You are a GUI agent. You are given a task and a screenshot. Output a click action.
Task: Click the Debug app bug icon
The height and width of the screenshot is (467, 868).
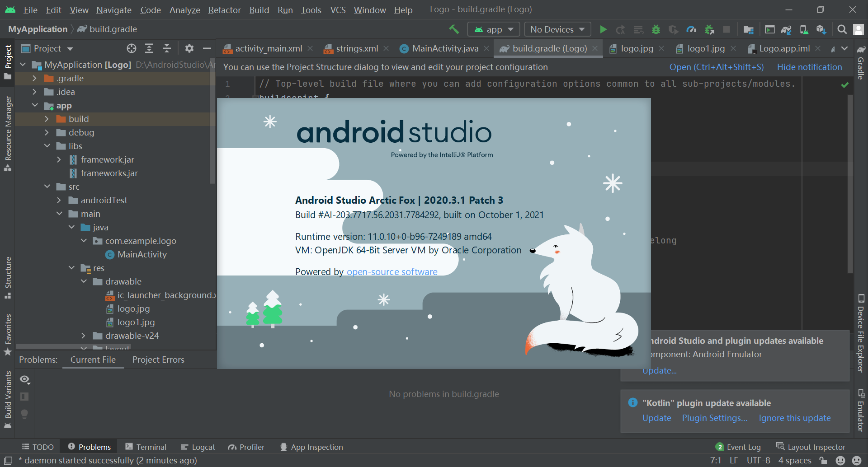[656, 29]
